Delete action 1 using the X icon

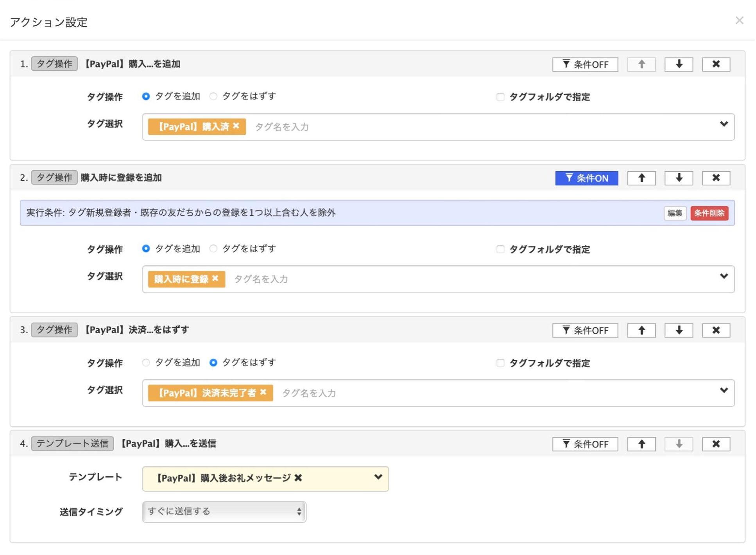coord(715,64)
